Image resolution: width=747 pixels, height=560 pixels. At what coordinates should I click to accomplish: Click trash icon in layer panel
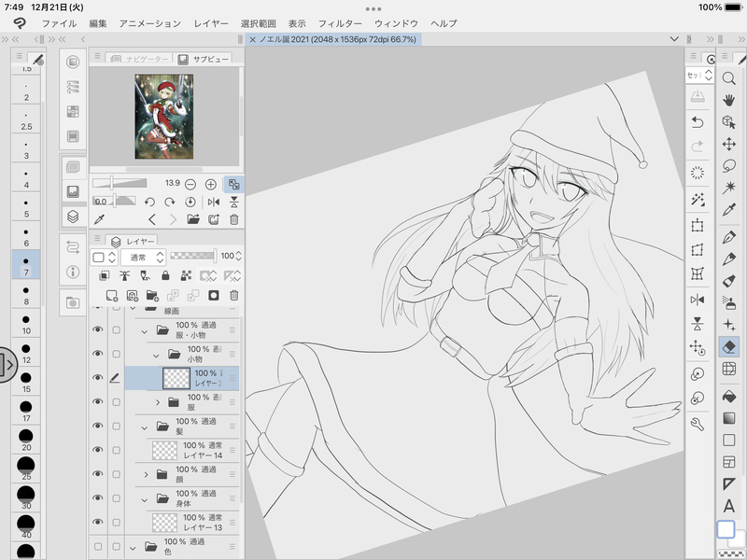(x=233, y=295)
